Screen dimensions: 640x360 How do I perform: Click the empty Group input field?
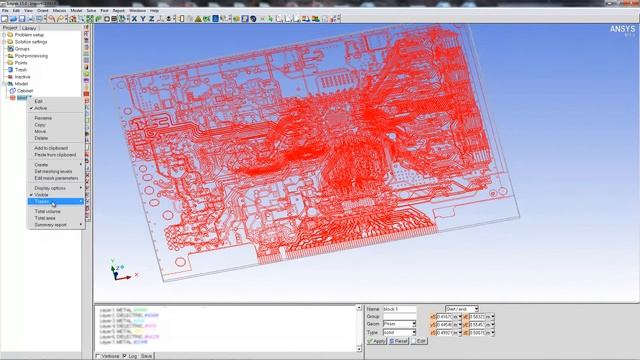(400, 316)
